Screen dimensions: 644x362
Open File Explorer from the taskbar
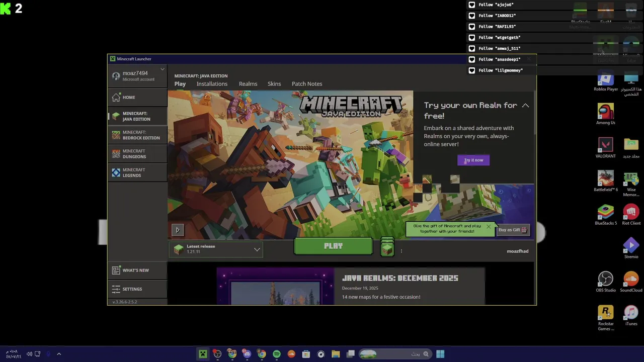[336, 354]
